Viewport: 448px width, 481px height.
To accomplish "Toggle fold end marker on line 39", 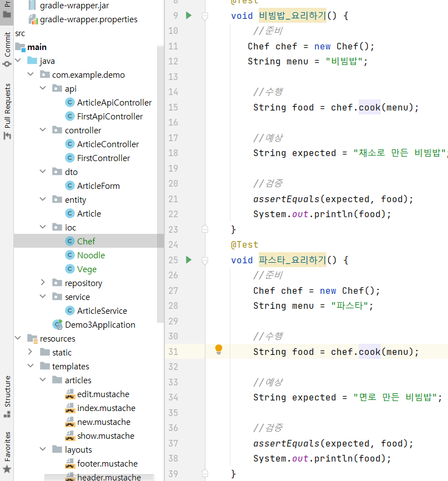I will 205,473.
